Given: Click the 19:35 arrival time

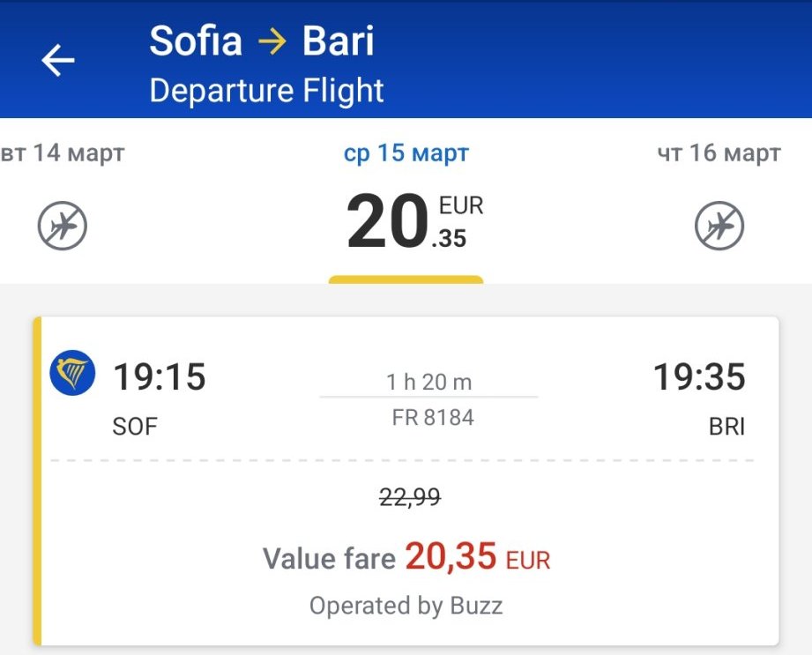Looking at the screenshot, I should tap(699, 377).
